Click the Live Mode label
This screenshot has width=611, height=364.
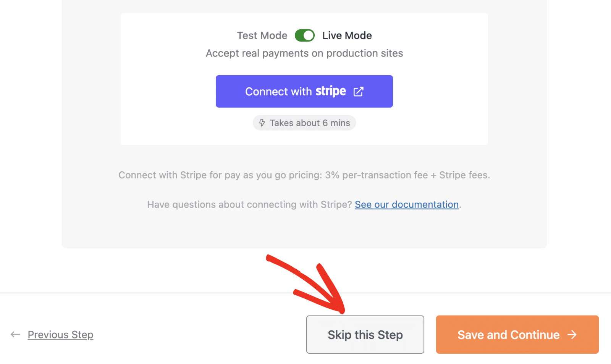pyautogui.click(x=347, y=35)
